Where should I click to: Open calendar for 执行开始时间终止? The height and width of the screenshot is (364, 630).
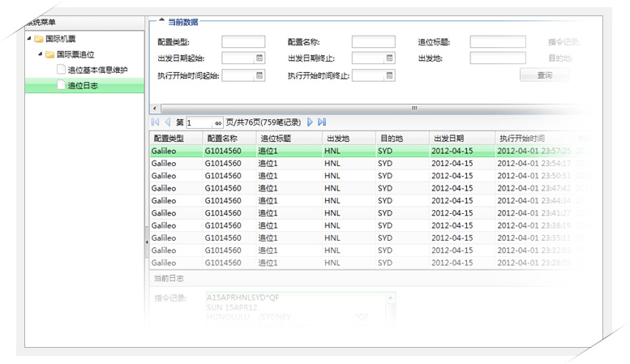[389, 75]
